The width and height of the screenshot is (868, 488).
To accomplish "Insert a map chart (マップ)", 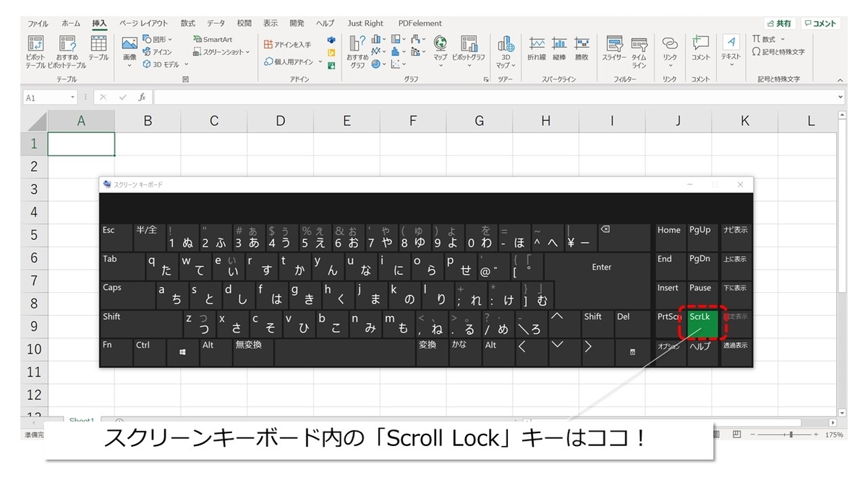I will coord(441,52).
